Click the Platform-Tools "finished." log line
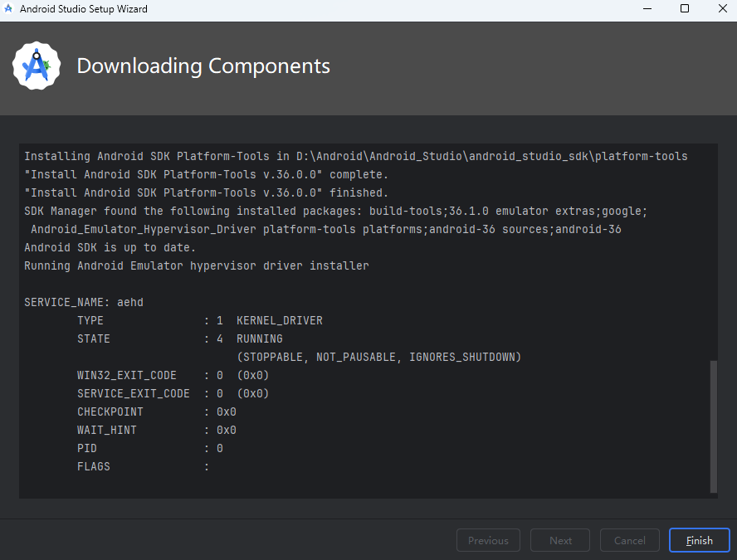Image resolution: width=737 pixels, height=560 pixels. 207,192
